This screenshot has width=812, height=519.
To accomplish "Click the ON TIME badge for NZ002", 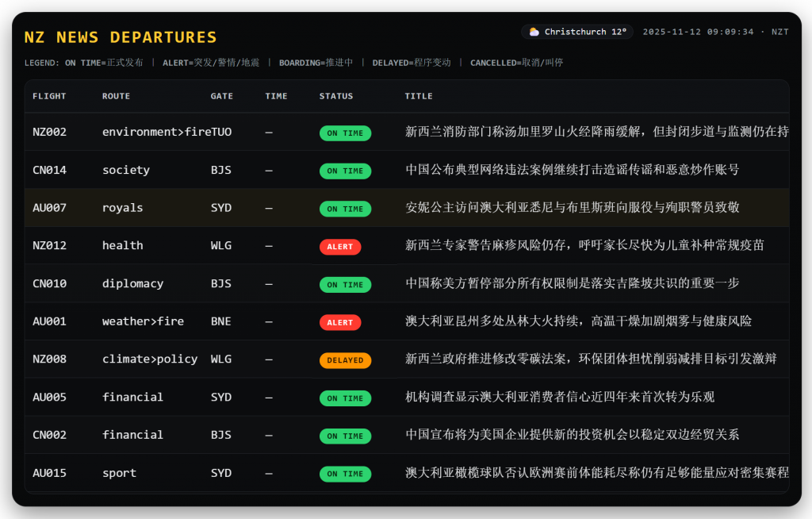I will [x=345, y=133].
